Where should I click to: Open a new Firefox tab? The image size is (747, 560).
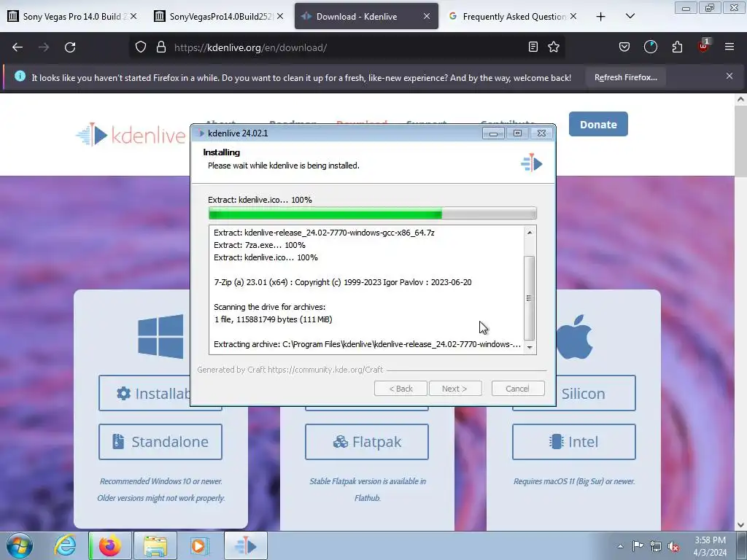pos(601,17)
